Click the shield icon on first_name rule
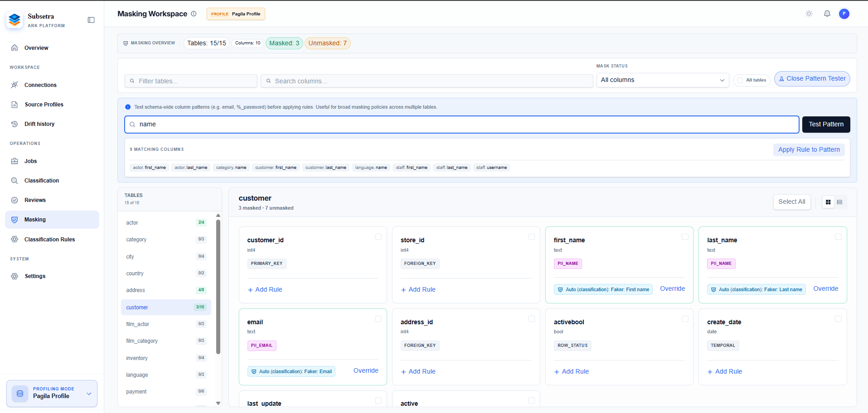The image size is (868, 413). tap(560, 290)
